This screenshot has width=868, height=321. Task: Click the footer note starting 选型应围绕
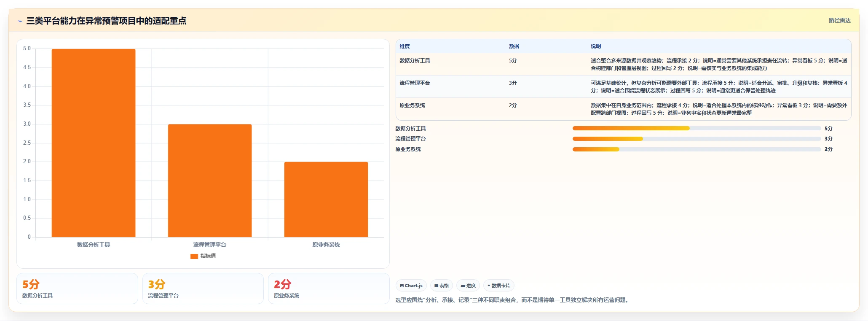(x=513, y=300)
